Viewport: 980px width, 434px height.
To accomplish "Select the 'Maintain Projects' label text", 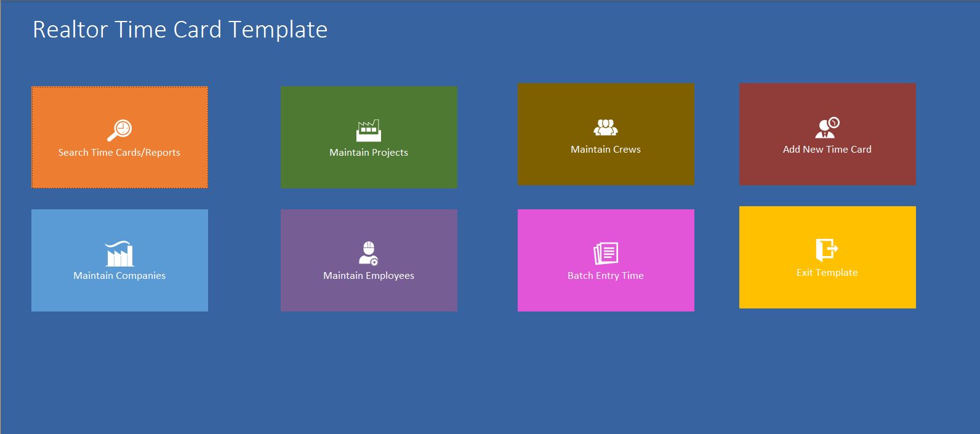I will tap(369, 153).
